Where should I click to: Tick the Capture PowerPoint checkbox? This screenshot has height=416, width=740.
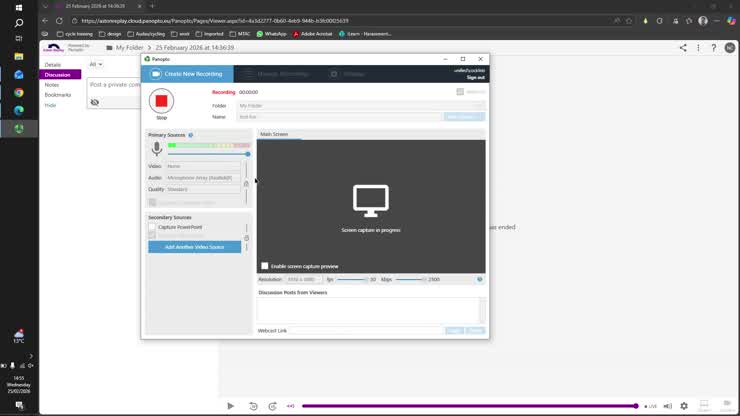click(x=152, y=227)
